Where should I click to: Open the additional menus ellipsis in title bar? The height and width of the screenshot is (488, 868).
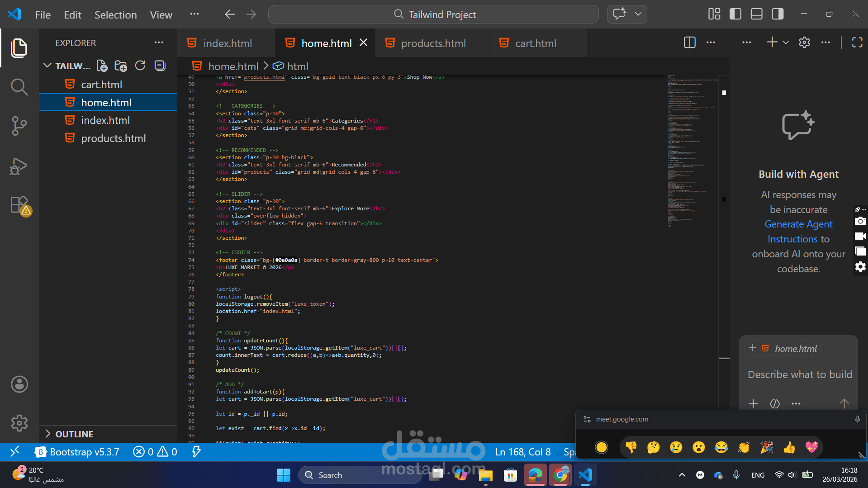pyautogui.click(x=194, y=14)
